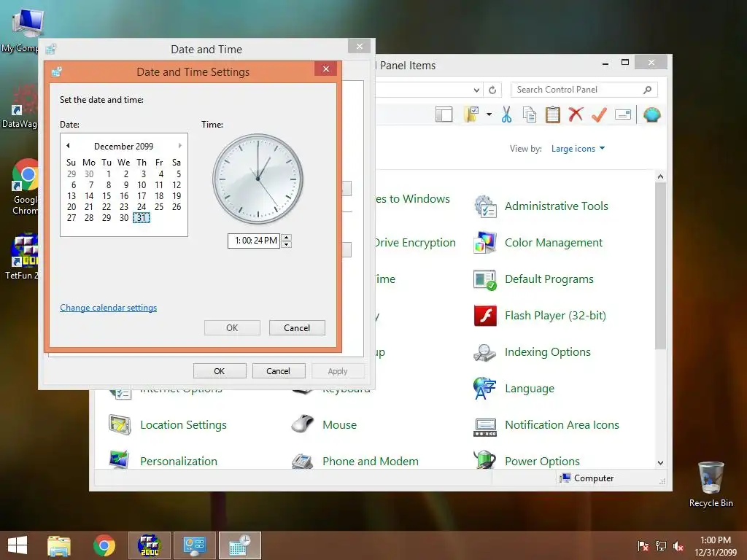
Task: Open Color Management
Action: tap(538, 243)
